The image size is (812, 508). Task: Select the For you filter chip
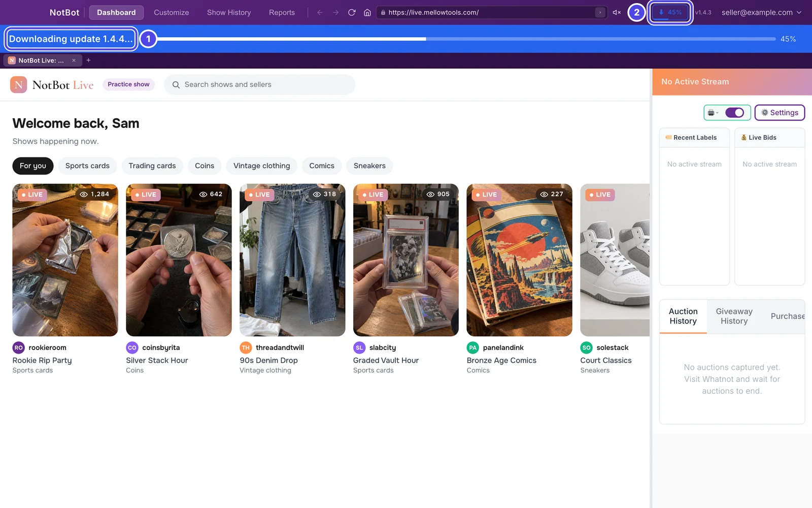point(33,166)
